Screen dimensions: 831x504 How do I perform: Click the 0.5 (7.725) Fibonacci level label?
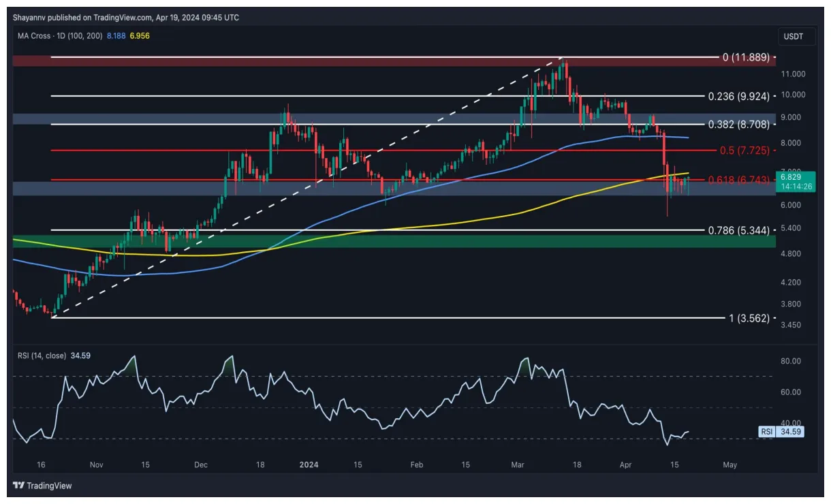[742, 150]
